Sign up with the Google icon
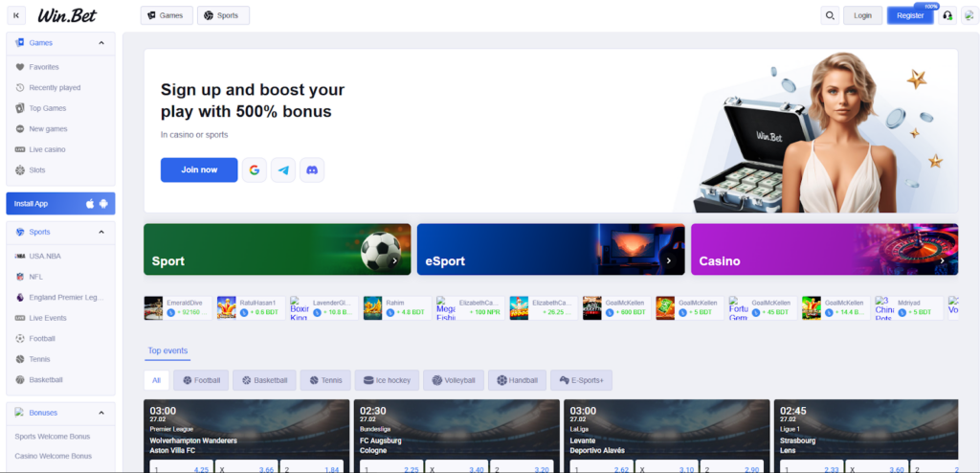 (255, 170)
